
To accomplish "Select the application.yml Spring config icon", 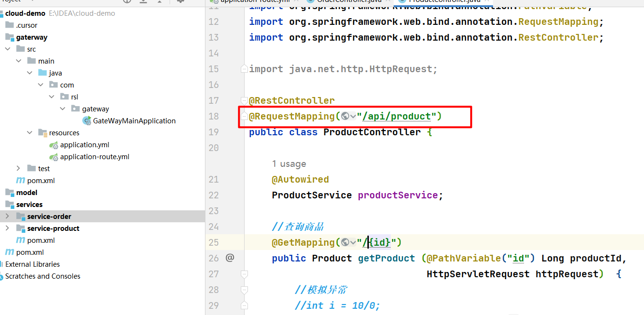I will 54,145.
